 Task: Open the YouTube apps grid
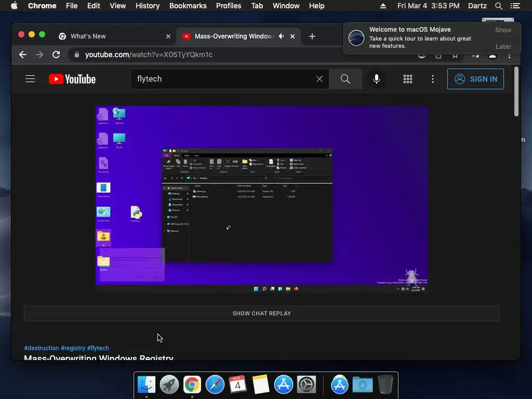pos(407,79)
